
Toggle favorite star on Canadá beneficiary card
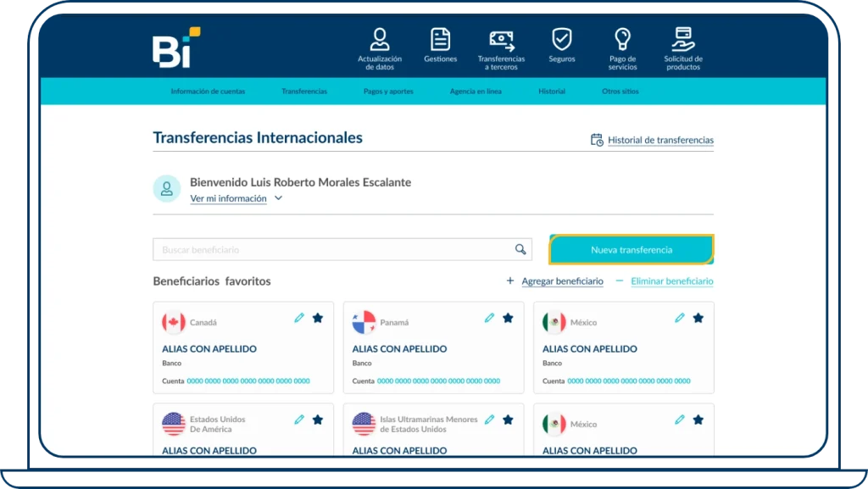pos(317,318)
